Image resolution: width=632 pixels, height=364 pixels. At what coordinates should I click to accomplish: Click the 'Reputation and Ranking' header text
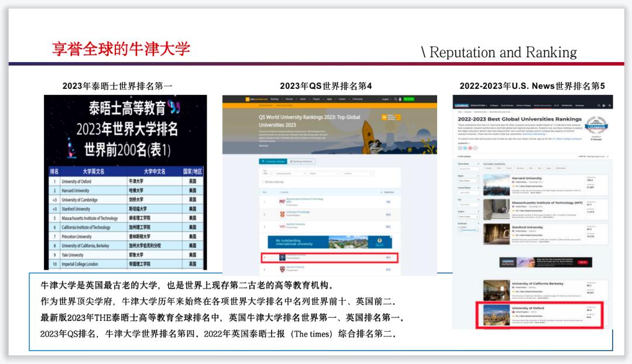pos(503,53)
